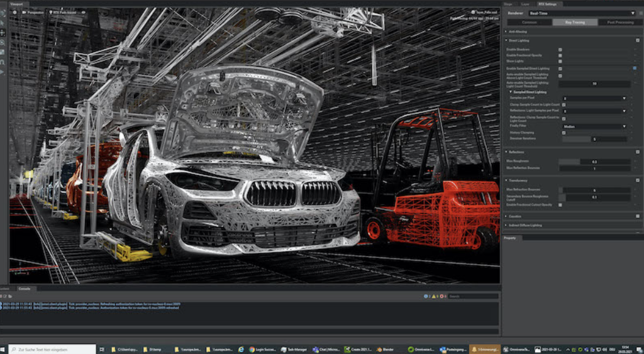
Task: Select the topmost tool in left toolbar
Action: point(3,13)
